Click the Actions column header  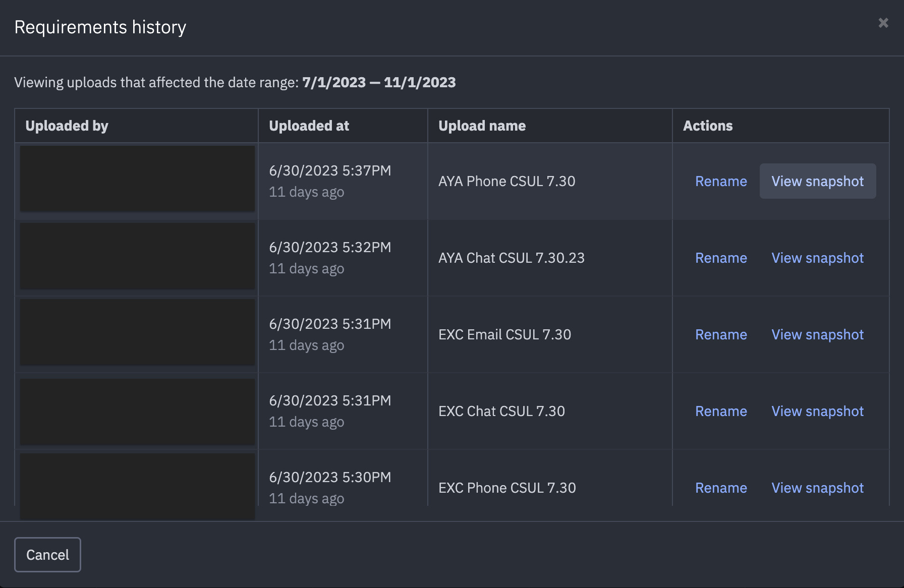click(707, 126)
